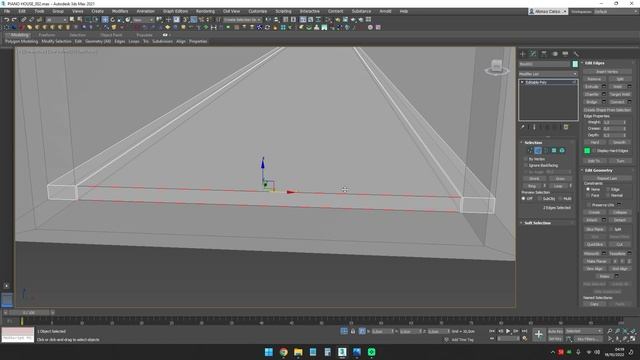Toggle Display Hard Edges checkbox

(594, 151)
